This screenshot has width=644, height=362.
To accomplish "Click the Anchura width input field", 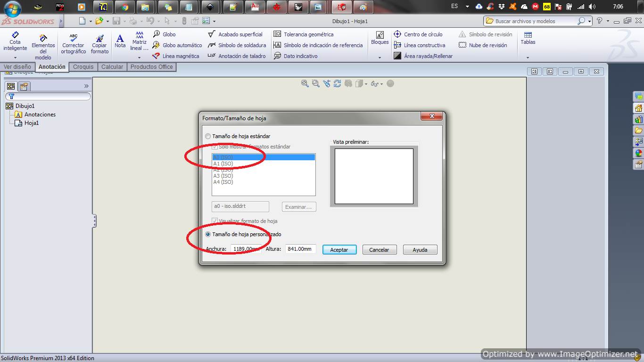I will click(246, 249).
